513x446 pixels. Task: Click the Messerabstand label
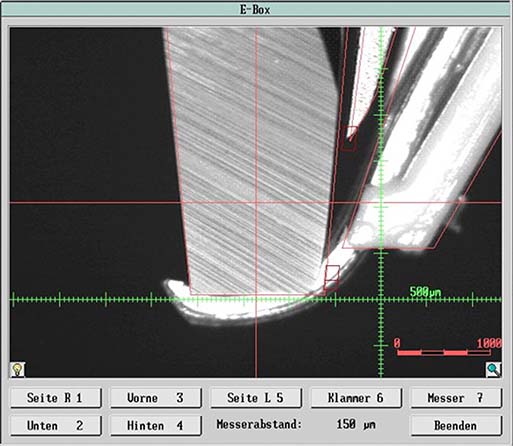pos(259,425)
